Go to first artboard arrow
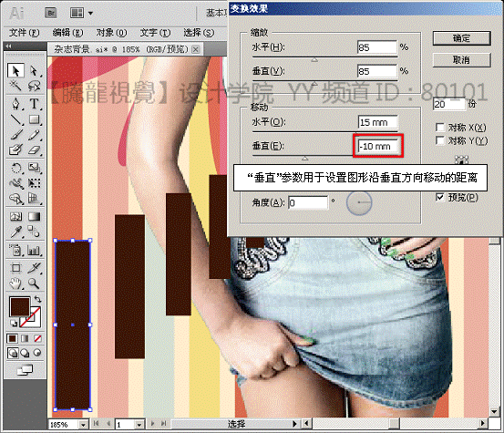The width and height of the screenshot is (504, 433). coord(96,424)
